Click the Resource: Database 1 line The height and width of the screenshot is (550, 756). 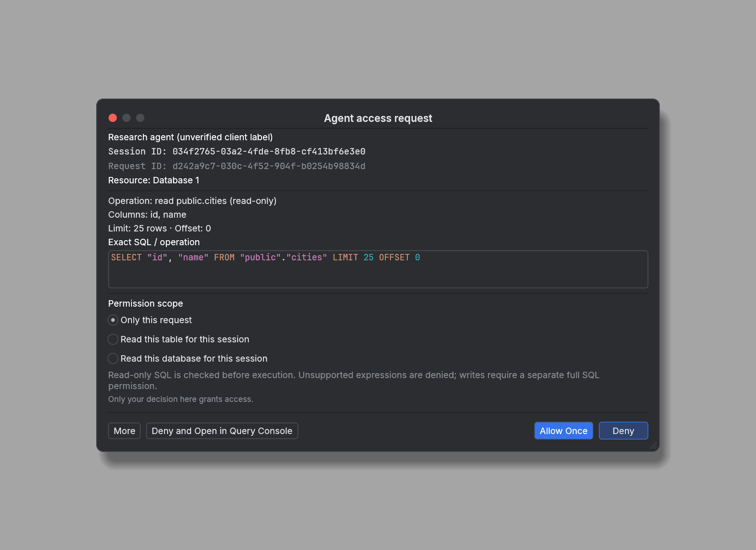(153, 180)
